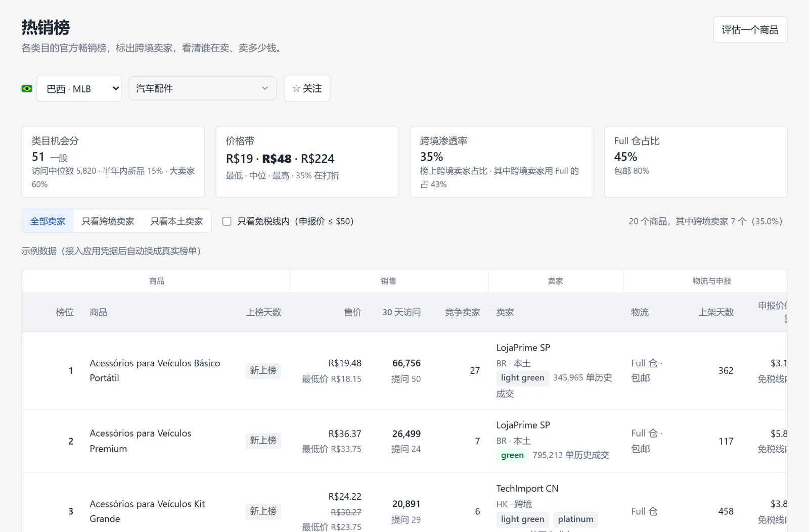Click the struck-through price R$30.27
The image size is (809, 532).
point(346,512)
